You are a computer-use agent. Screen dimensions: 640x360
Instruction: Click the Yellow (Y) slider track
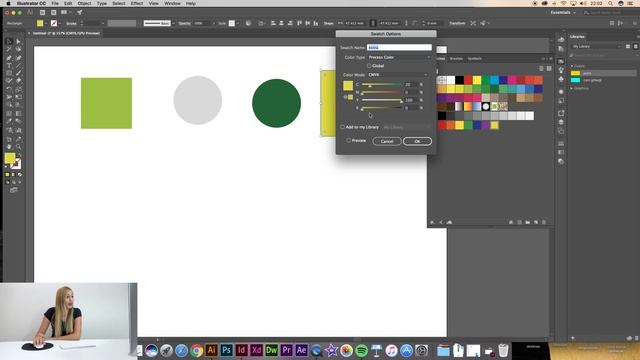pyautogui.click(x=382, y=100)
